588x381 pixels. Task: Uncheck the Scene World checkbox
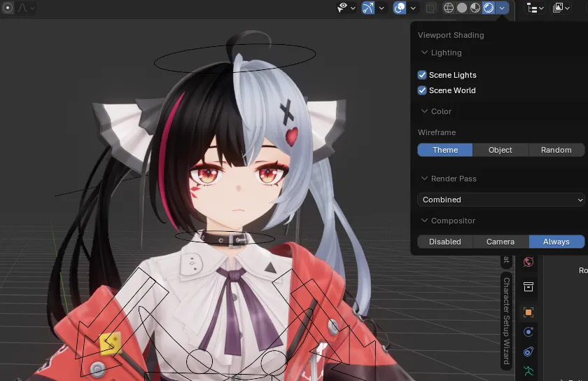tap(422, 90)
